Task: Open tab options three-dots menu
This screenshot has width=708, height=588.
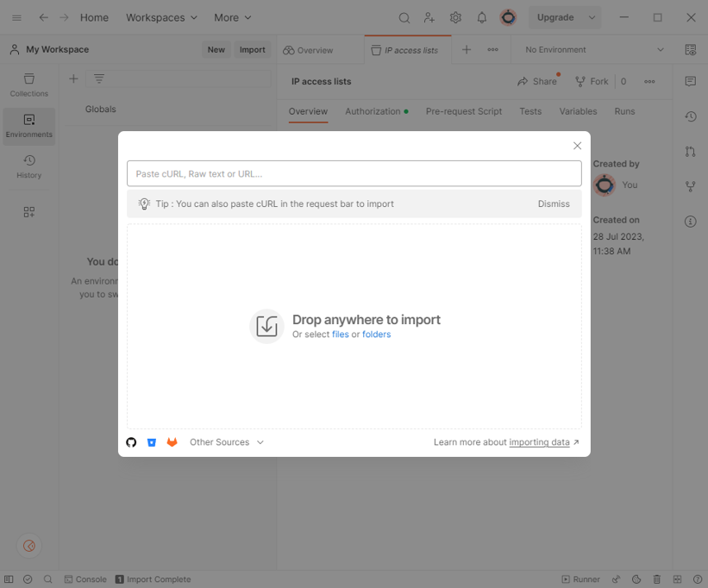Action: click(x=492, y=50)
